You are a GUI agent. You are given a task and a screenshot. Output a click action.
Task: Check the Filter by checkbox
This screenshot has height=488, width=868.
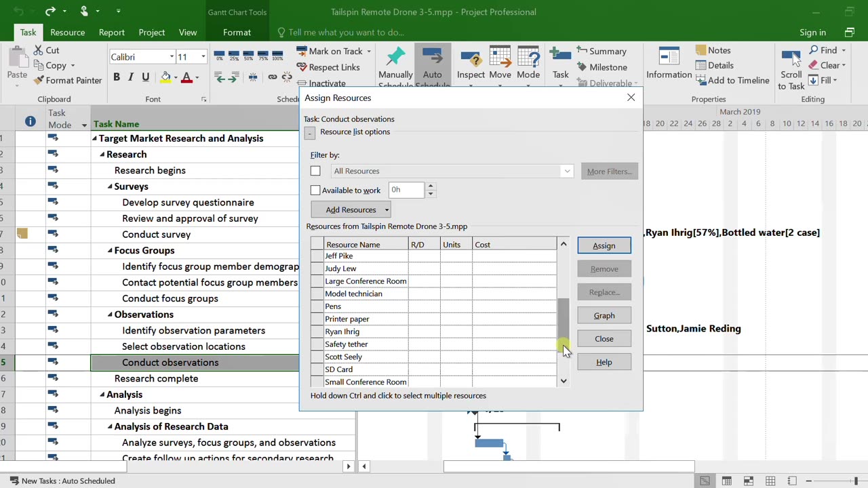315,171
